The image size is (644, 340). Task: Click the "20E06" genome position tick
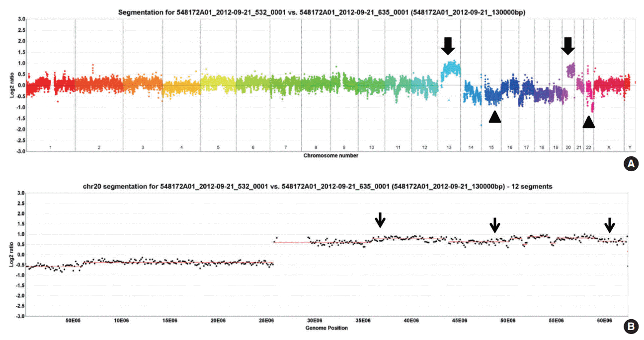coord(218,321)
